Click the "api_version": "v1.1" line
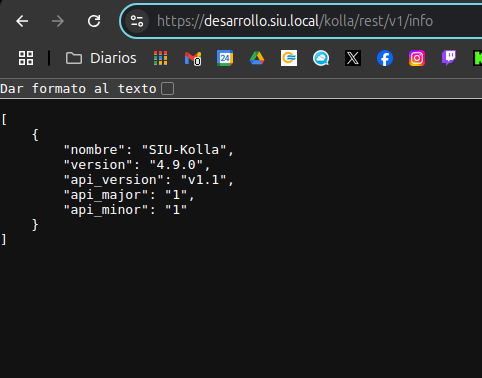Viewport: 482px width, 378px height. click(149, 180)
